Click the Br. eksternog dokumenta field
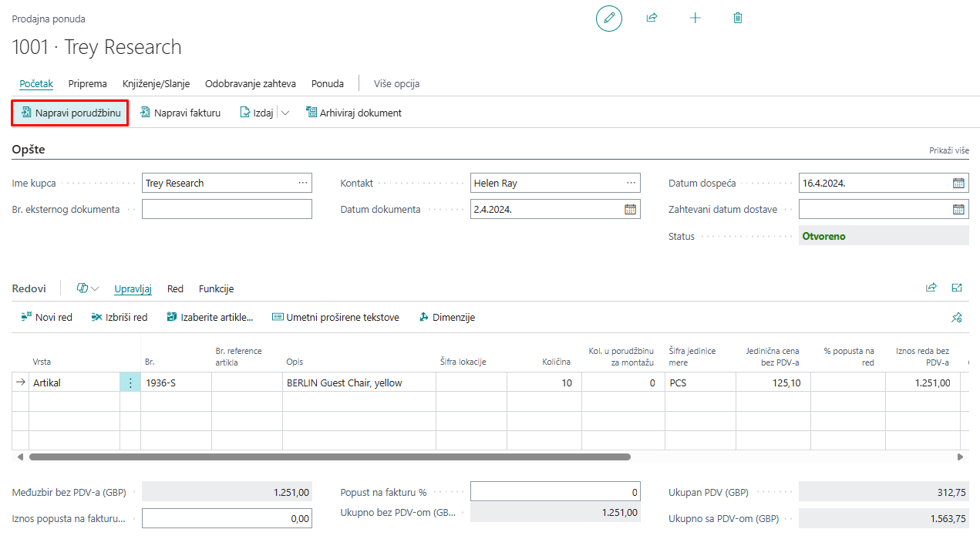Screen dimensions: 980x546 pos(227,209)
